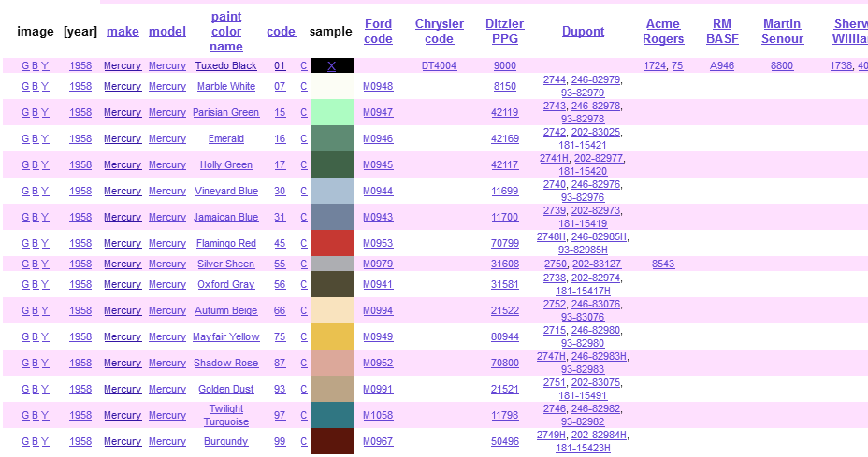Screen dimensions: 868x457
Task: Open paint code 45 link
Action: coord(280,243)
